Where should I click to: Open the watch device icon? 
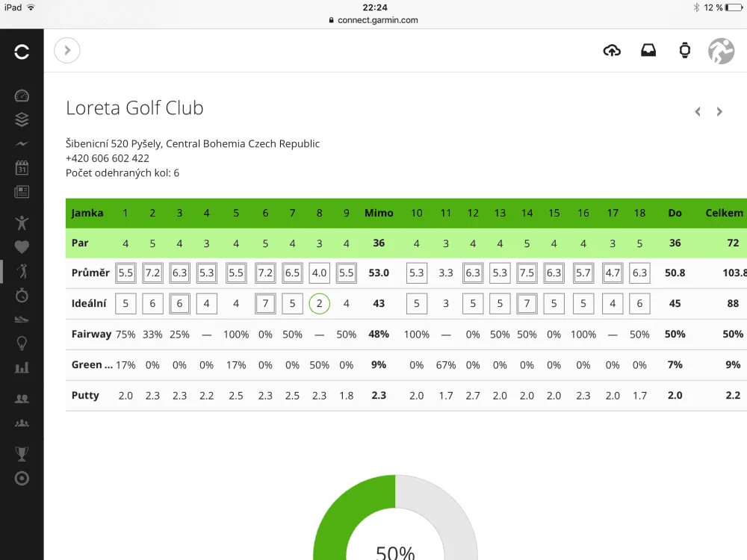pos(684,50)
